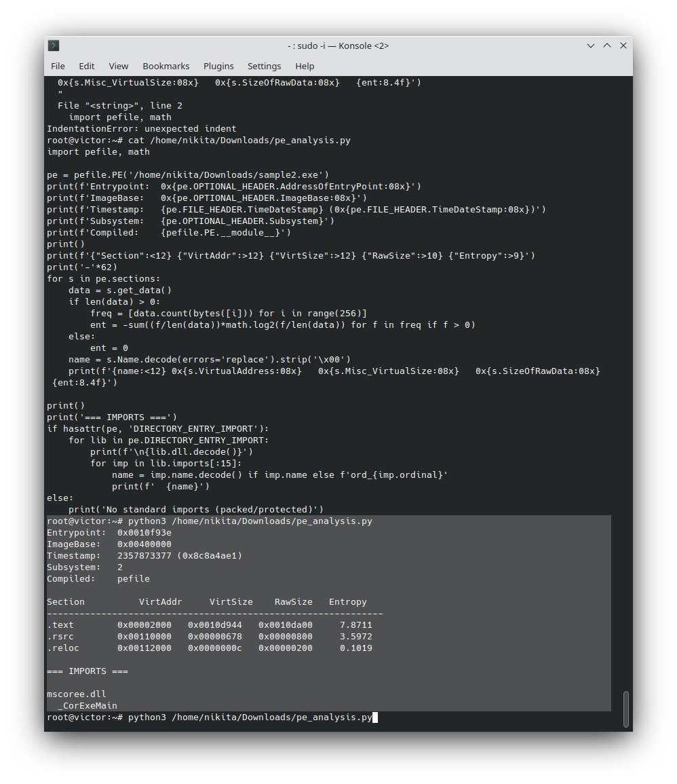Screen dimensions: 677x784
Task: Click the '.rsrc' section name
Action: click(x=60, y=636)
